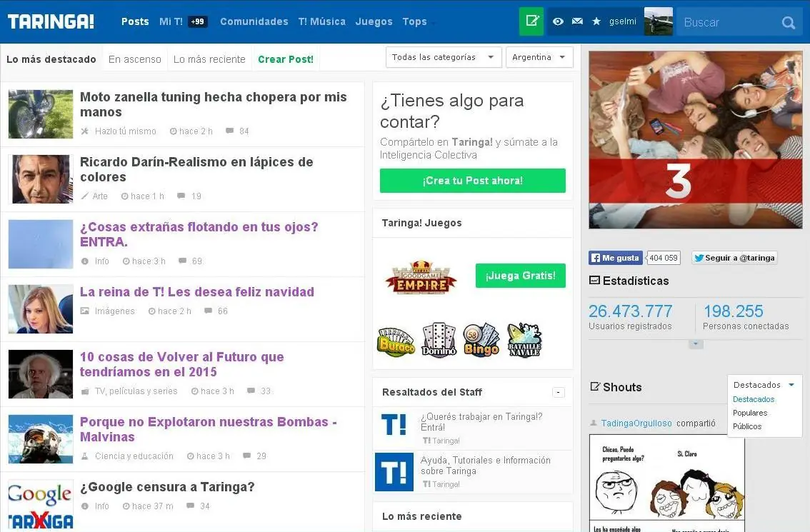Open Mi T! in the top navigation

pos(171,21)
